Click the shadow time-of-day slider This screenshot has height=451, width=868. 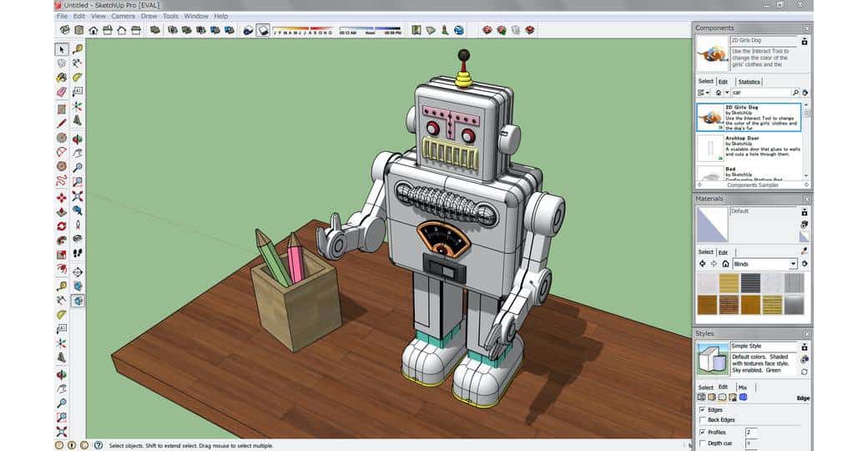tap(370, 30)
